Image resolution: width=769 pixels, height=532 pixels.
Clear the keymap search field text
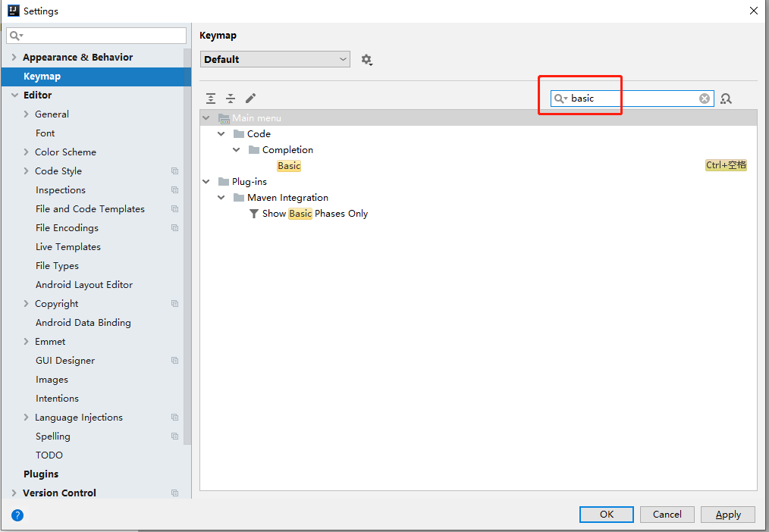705,99
